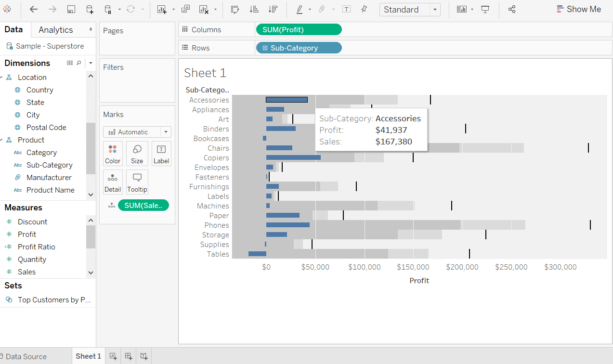Swap rows and columns
The height and width of the screenshot is (364, 613).
[x=235, y=9]
